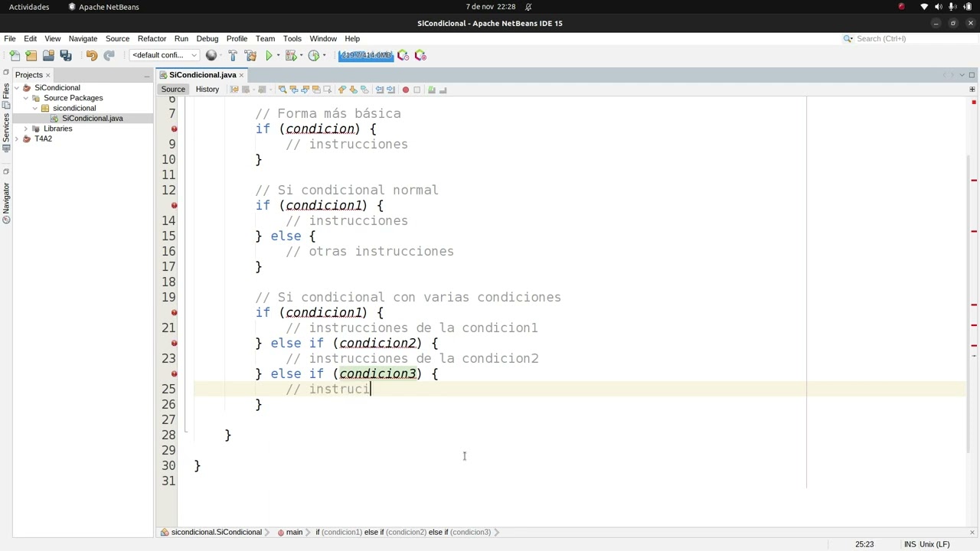The height and width of the screenshot is (551, 980).
Task: Click the Save All toolbar icon
Action: pyautogui.click(x=66, y=55)
